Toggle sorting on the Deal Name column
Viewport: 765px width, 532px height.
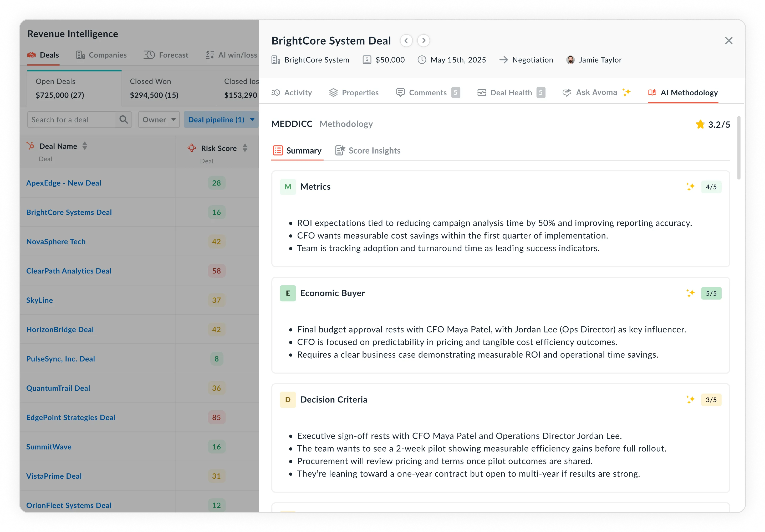(84, 146)
